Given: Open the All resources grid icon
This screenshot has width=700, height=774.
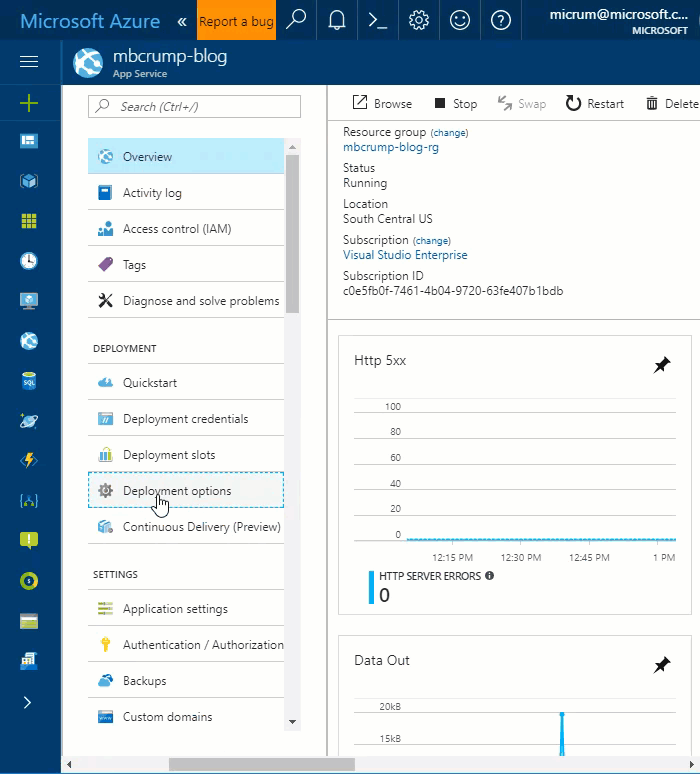Looking at the screenshot, I should (29, 221).
